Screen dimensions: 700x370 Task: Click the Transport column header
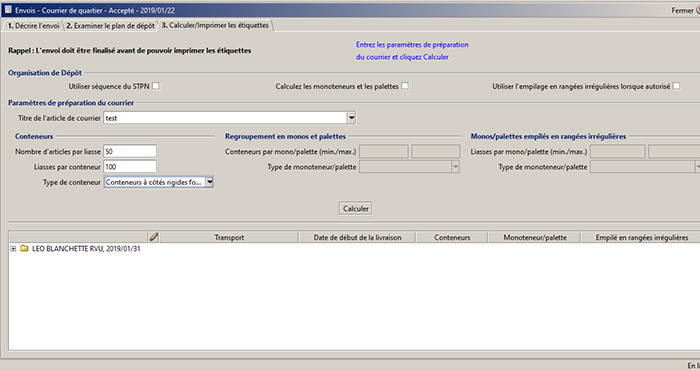(x=229, y=237)
